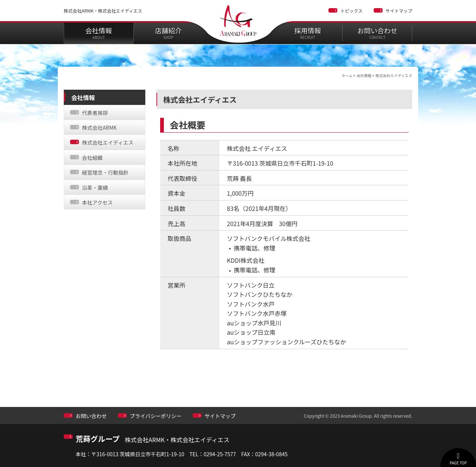This screenshot has width=476, height=467.
Task: Click address 〒316-0013 茨城県日立市千石町1-19-10 in table
Action: 280,163
